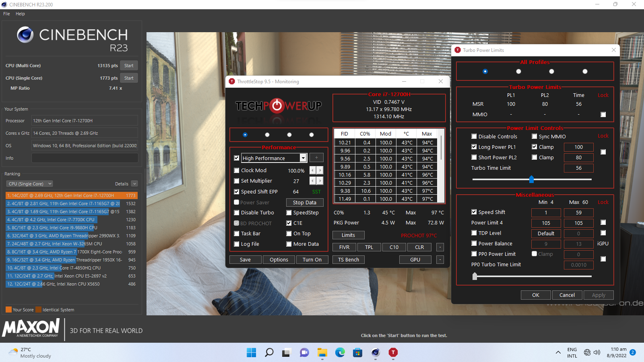Open Microsoft Edge on taskbar
The height and width of the screenshot is (362, 644).
pyautogui.click(x=340, y=353)
